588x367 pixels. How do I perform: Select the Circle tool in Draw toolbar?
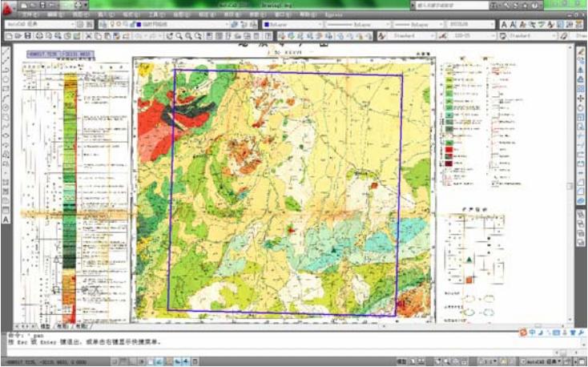click(6, 107)
